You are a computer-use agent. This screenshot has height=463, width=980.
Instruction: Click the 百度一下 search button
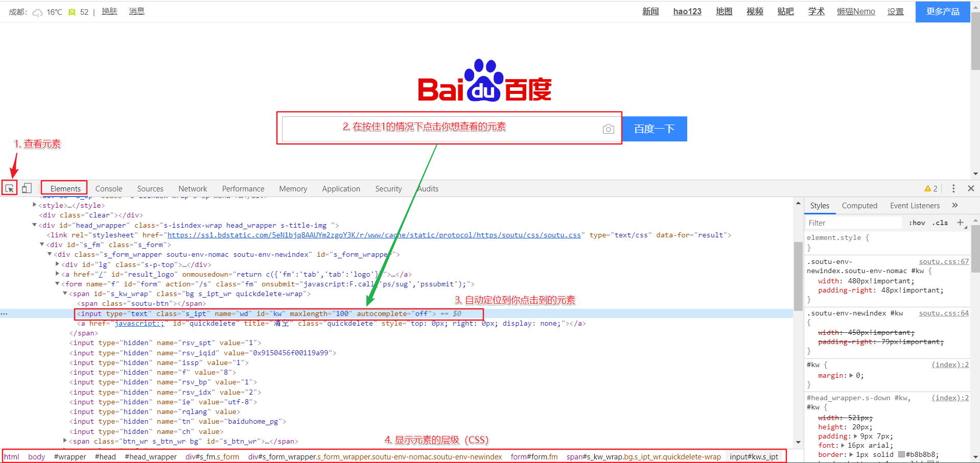(655, 129)
